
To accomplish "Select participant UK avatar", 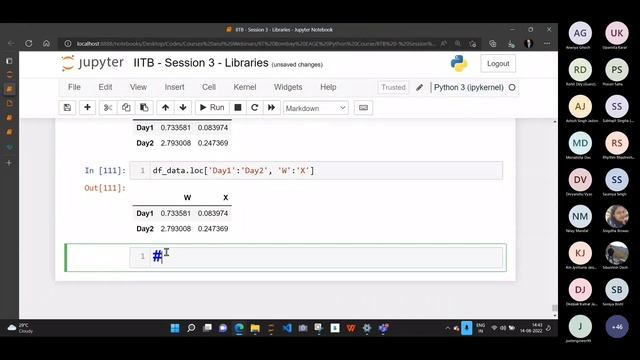I will pos(617,33).
